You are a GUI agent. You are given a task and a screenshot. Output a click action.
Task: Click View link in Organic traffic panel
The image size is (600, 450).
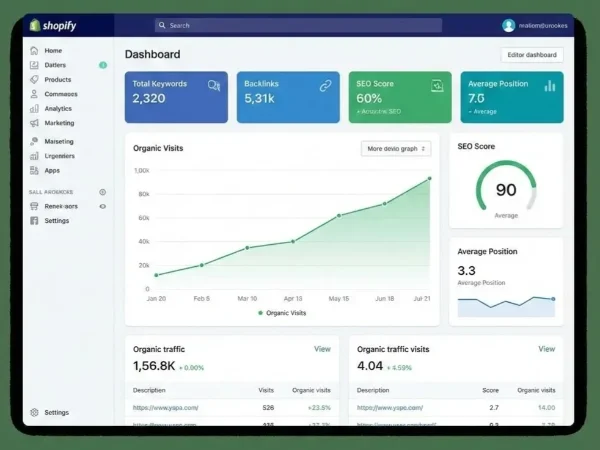(x=322, y=349)
